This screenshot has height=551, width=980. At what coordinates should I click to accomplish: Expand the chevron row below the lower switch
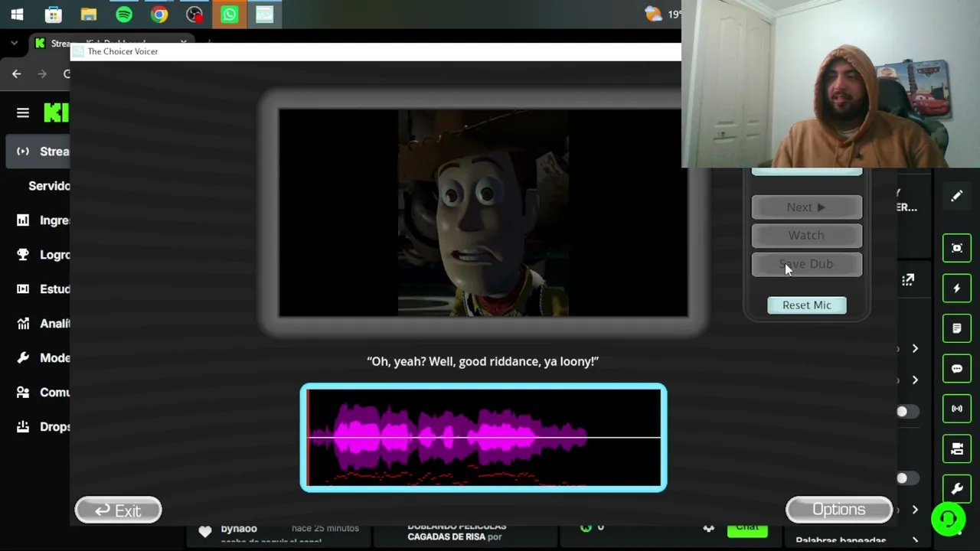click(915, 510)
